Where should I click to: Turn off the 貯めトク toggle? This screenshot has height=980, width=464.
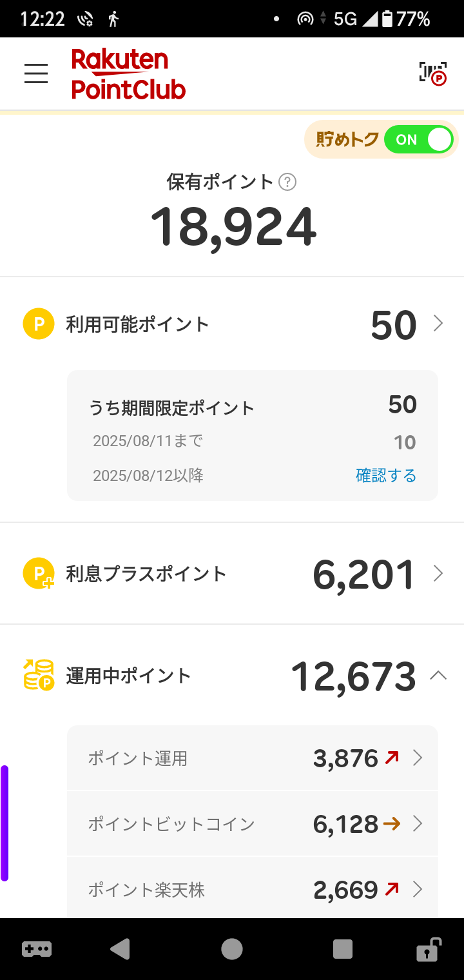[x=419, y=140]
